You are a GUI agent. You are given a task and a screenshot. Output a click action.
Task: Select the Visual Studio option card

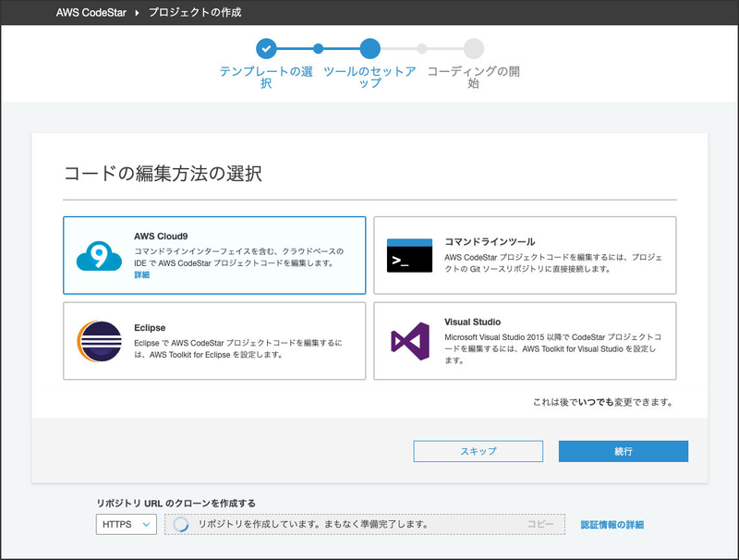(x=525, y=341)
